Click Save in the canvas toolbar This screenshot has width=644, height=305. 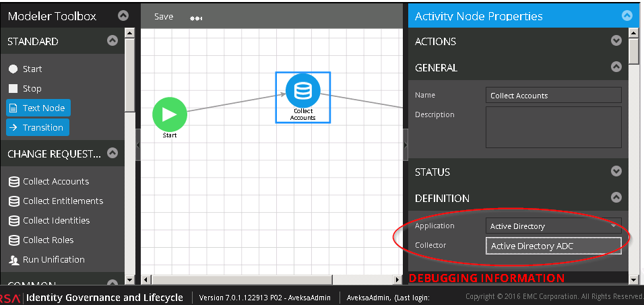164,16
